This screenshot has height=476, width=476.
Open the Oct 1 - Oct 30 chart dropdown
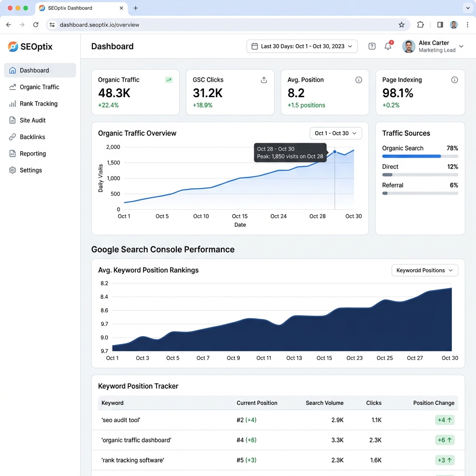click(x=336, y=133)
